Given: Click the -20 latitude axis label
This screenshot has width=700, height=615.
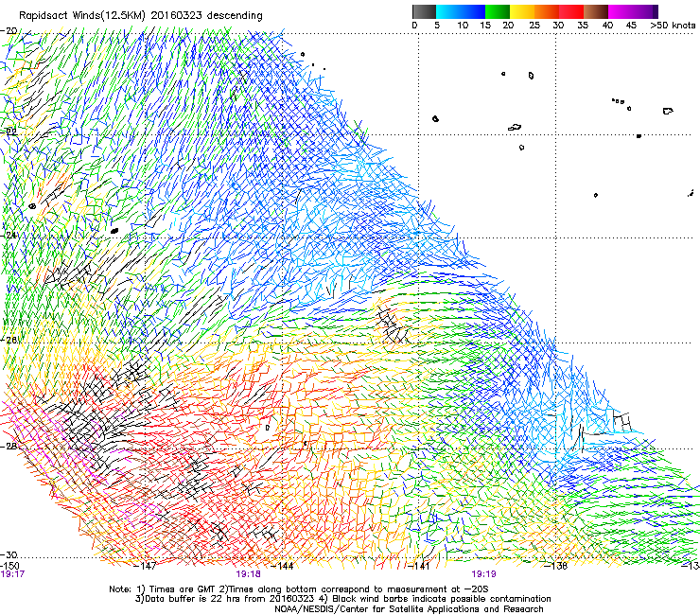Looking at the screenshot, I should [x=9, y=31].
